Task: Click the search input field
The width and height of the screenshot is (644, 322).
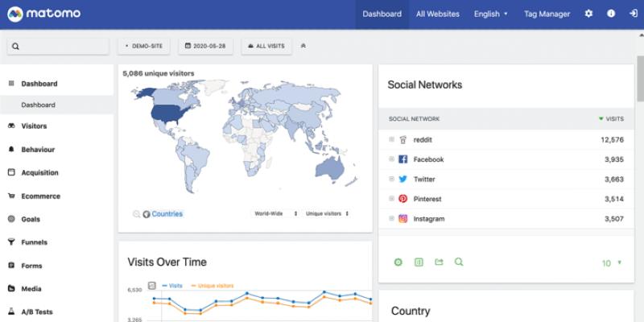Action: point(58,46)
